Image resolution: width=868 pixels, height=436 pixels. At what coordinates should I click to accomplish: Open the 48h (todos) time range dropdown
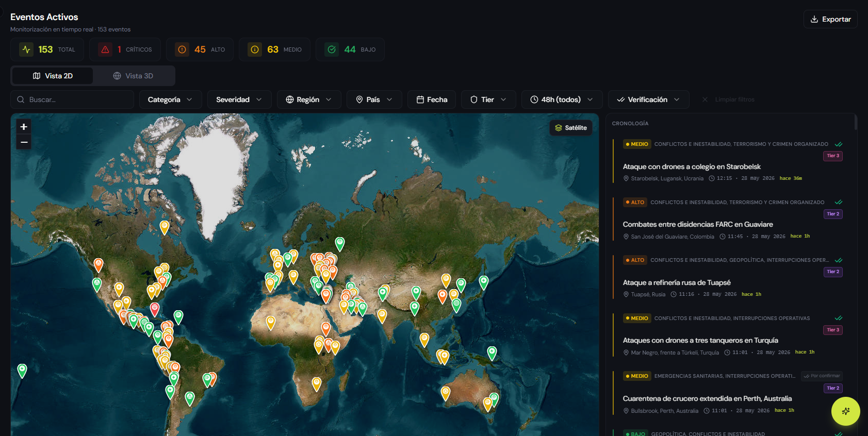click(x=562, y=99)
